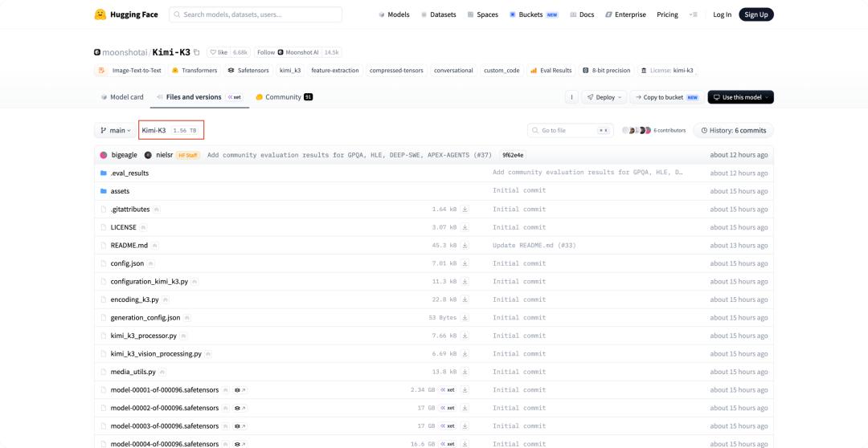The height and width of the screenshot is (448, 868).
Task: Open the vertical three-dot options menu
Action: tap(571, 97)
